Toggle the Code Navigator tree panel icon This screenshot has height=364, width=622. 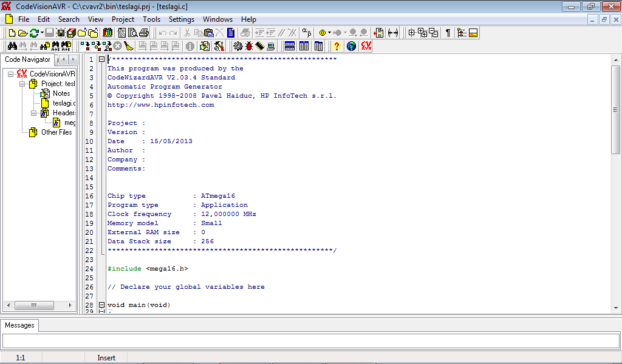462,33
